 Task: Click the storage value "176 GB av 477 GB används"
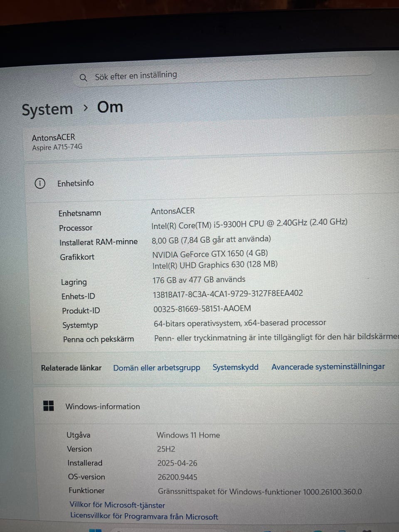coord(199,280)
